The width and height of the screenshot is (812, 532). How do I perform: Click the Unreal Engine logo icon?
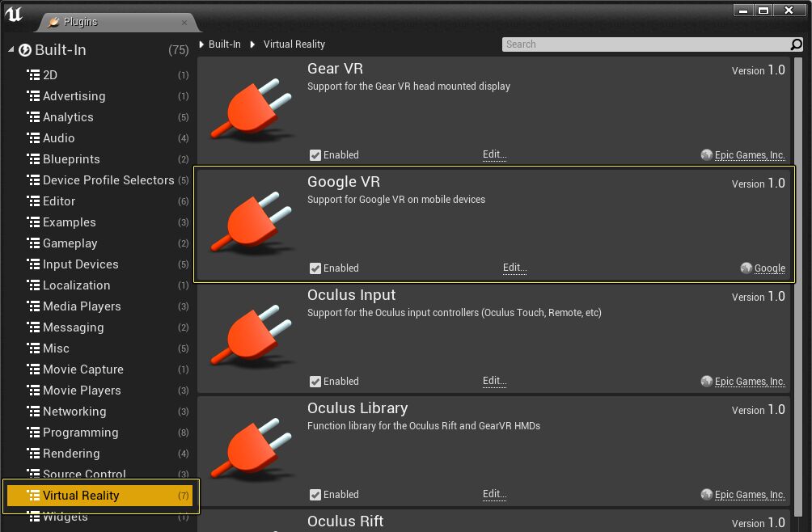coord(14,15)
